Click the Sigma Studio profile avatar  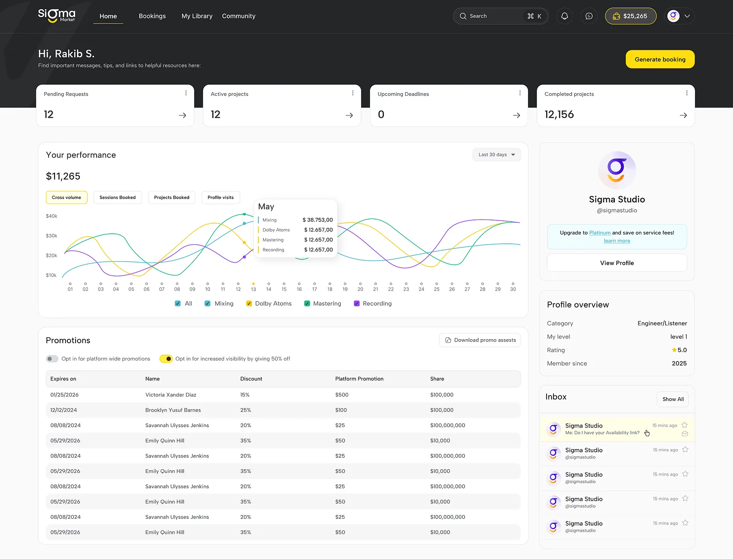(x=617, y=170)
